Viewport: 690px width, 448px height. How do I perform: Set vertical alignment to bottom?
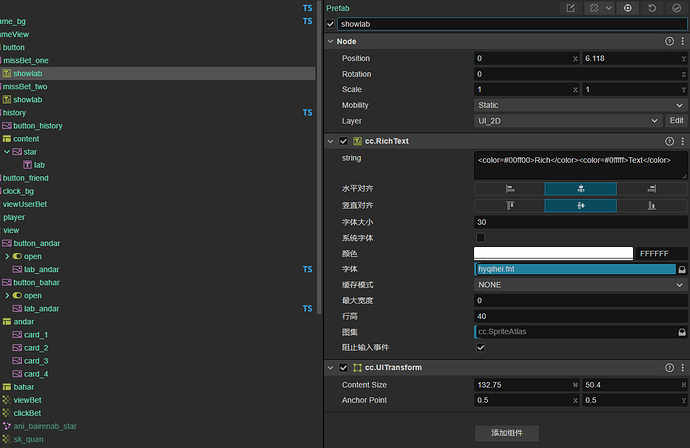[x=652, y=206]
